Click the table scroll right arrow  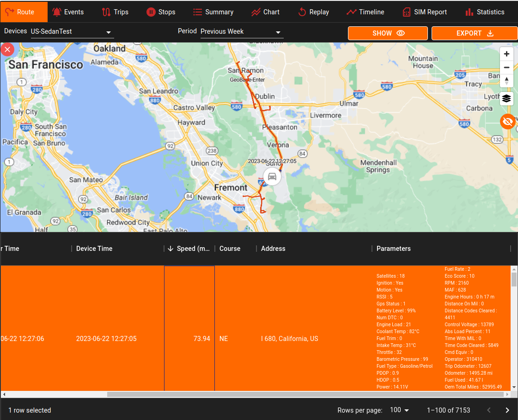click(x=507, y=394)
